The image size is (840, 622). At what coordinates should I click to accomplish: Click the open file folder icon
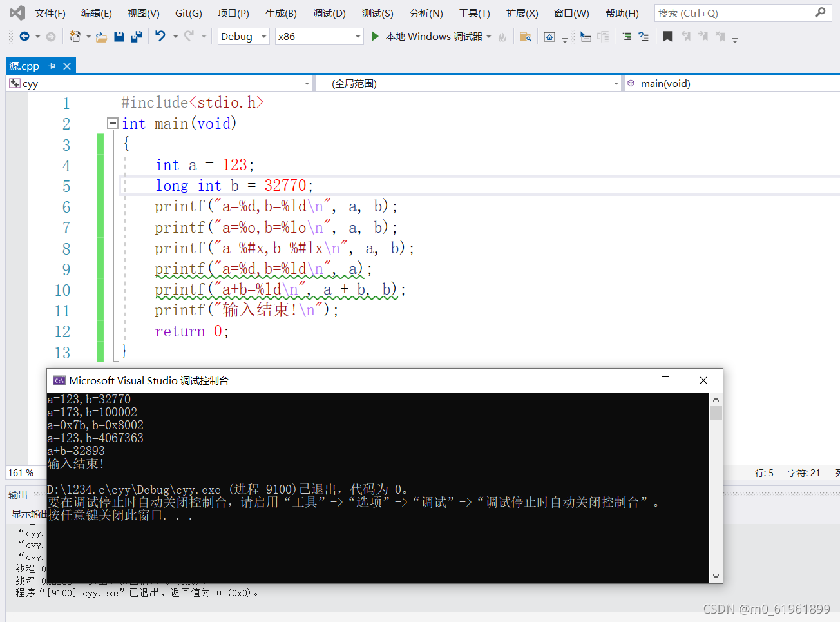(x=101, y=37)
